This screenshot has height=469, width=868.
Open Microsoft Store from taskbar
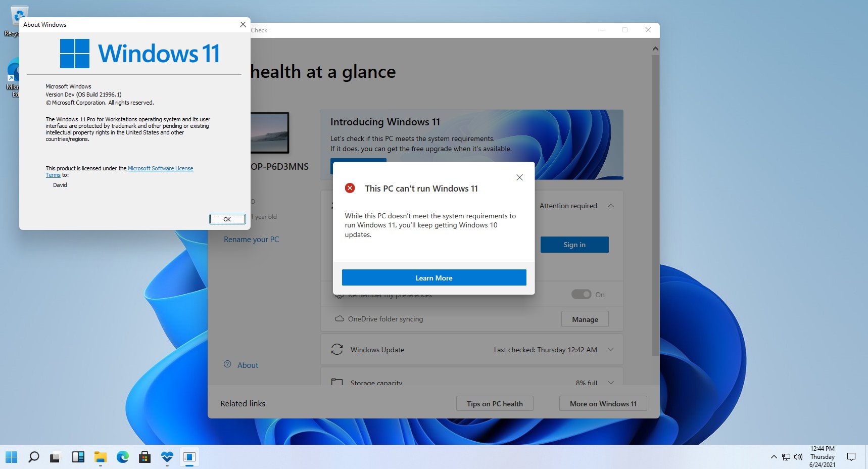coord(144,457)
